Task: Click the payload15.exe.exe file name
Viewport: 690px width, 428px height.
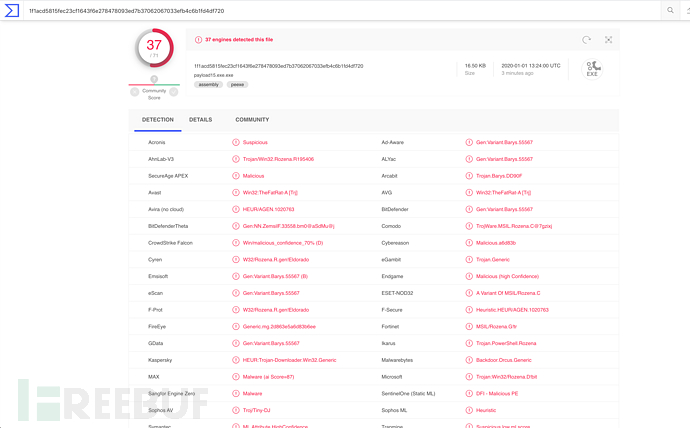Action: click(213, 75)
